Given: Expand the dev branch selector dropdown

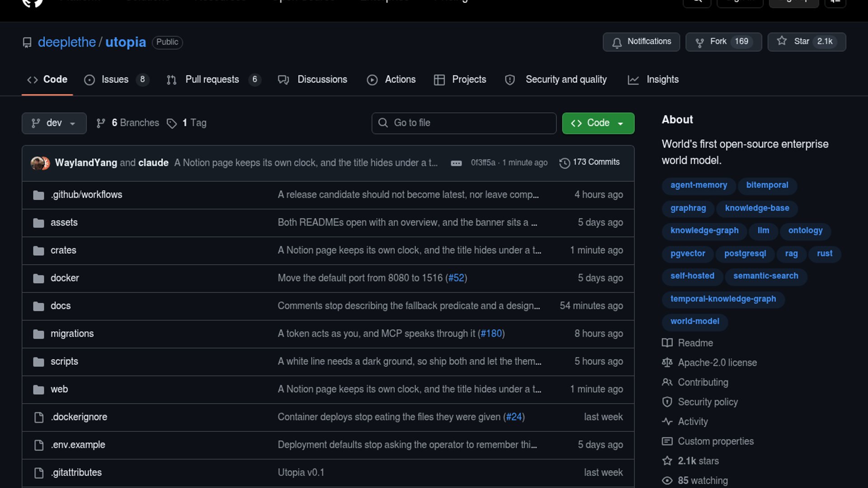Looking at the screenshot, I should pyautogui.click(x=54, y=123).
